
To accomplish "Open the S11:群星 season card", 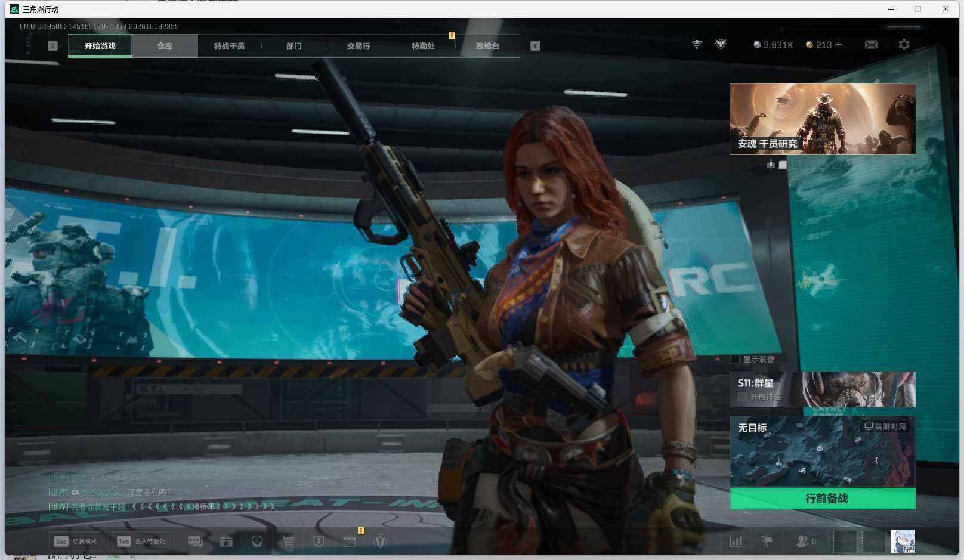I will [823, 389].
